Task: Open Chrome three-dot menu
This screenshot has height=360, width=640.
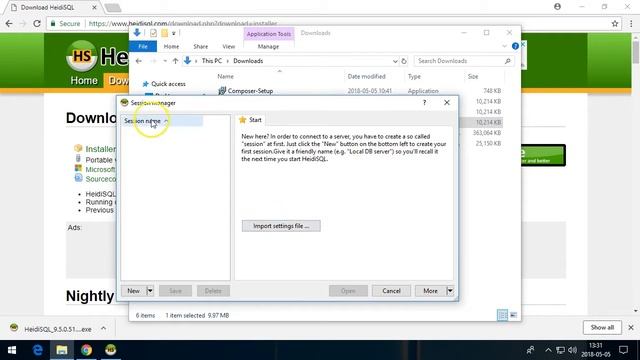Action: pyautogui.click(x=631, y=24)
